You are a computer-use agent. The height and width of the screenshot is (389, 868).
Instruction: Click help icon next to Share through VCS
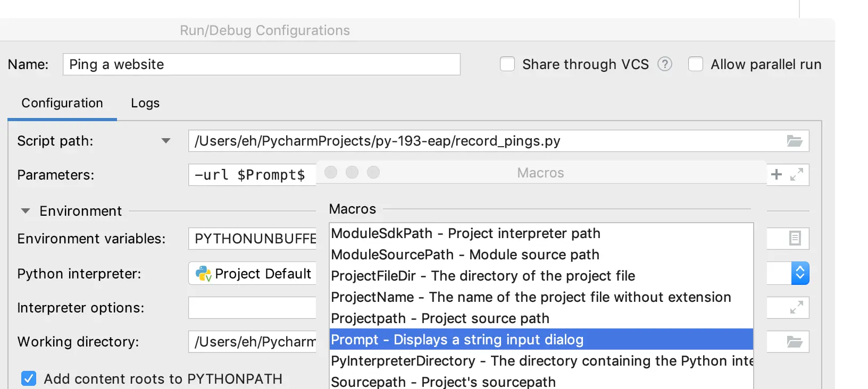pos(665,64)
